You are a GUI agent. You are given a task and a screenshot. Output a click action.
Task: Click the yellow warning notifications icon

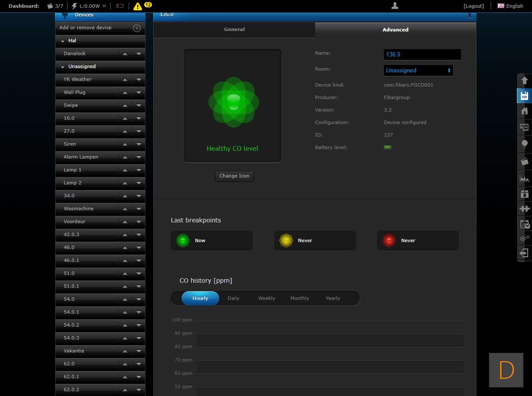pyautogui.click(x=138, y=6)
